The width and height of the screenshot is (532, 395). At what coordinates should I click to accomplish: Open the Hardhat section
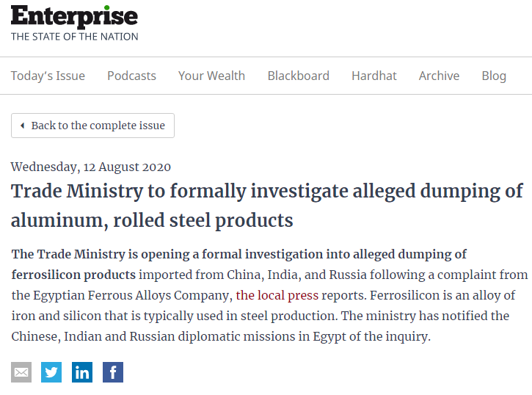(x=374, y=76)
